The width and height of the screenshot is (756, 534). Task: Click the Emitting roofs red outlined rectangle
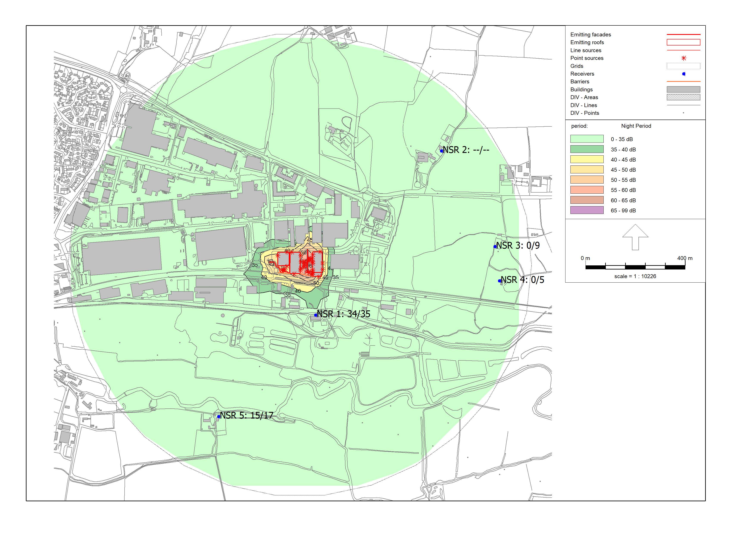[x=683, y=42]
